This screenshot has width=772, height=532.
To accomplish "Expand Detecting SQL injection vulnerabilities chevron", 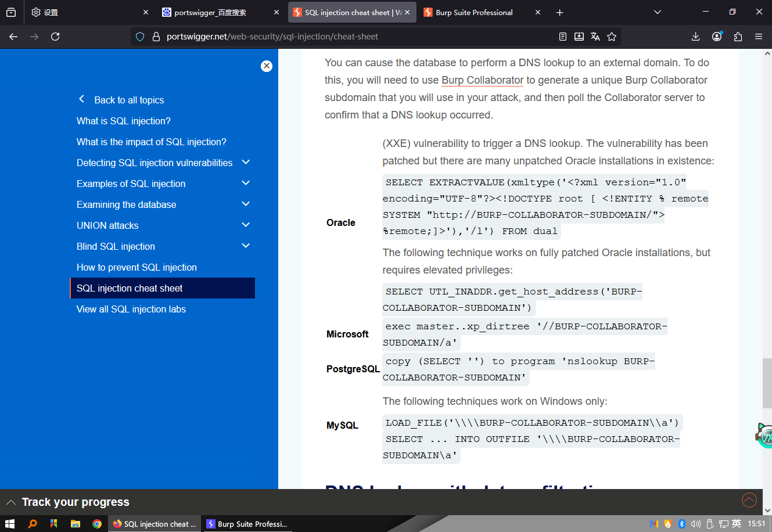I will tap(246, 162).
